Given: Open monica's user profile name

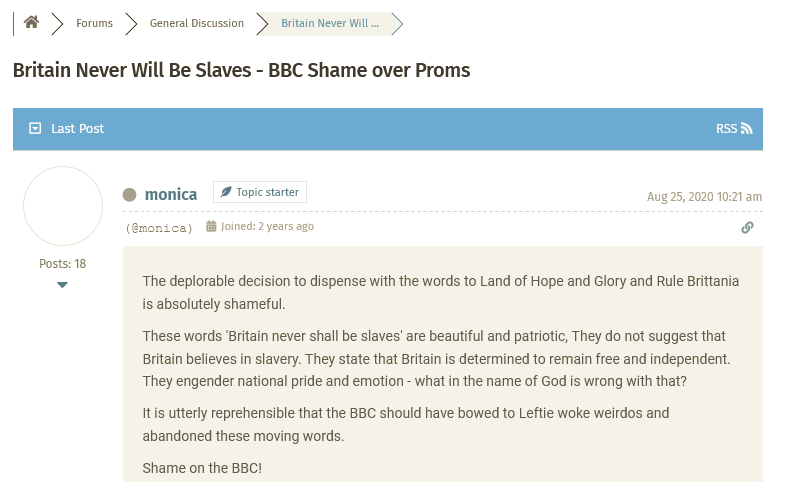Looking at the screenshot, I should pos(171,194).
